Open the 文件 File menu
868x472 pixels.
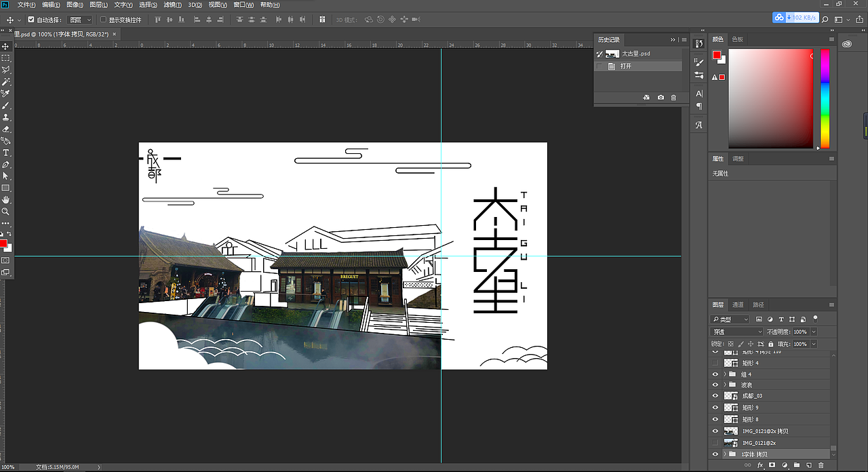pyautogui.click(x=26, y=5)
